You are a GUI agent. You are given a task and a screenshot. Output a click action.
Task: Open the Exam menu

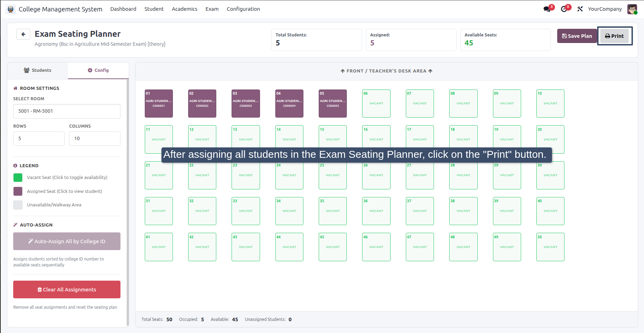(x=212, y=9)
